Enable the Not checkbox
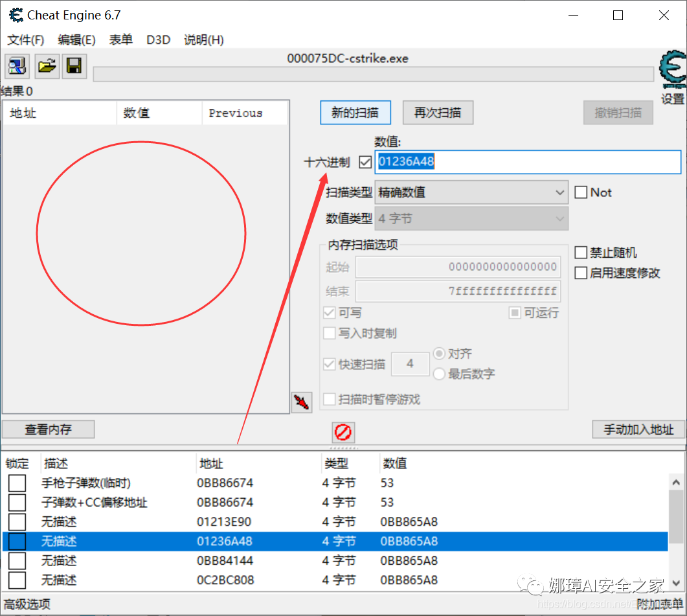The height and width of the screenshot is (616, 687). [x=581, y=192]
